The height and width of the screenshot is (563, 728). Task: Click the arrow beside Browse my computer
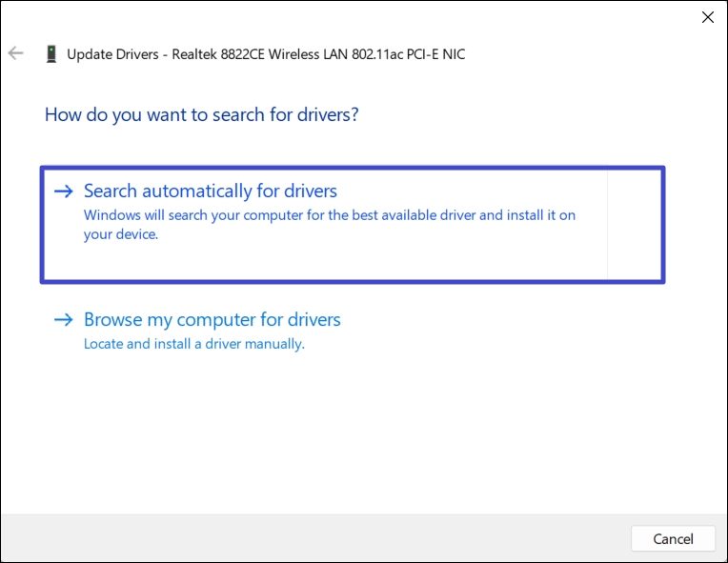coord(64,320)
